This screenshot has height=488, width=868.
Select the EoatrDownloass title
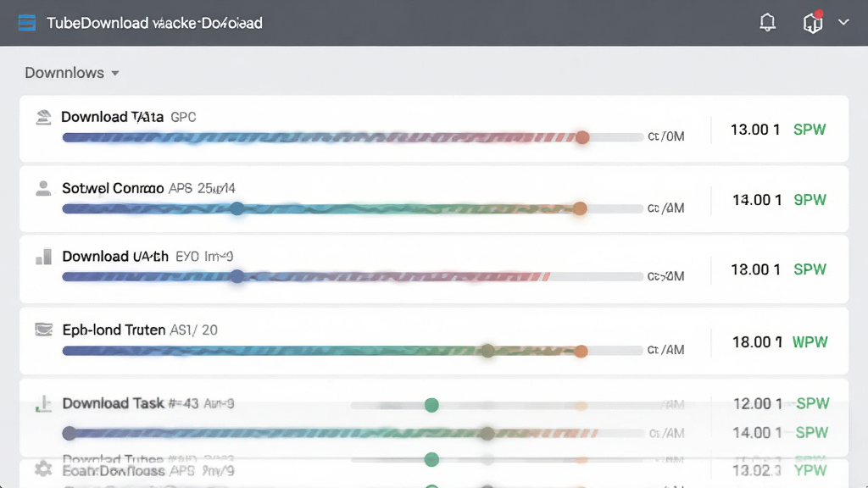[114, 471]
